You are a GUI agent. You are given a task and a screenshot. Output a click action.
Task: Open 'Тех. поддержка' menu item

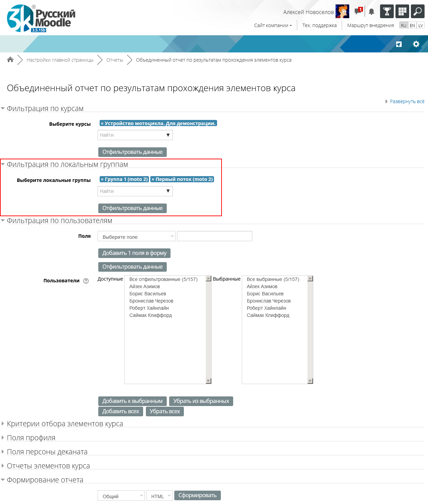pyautogui.click(x=319, y=25)
